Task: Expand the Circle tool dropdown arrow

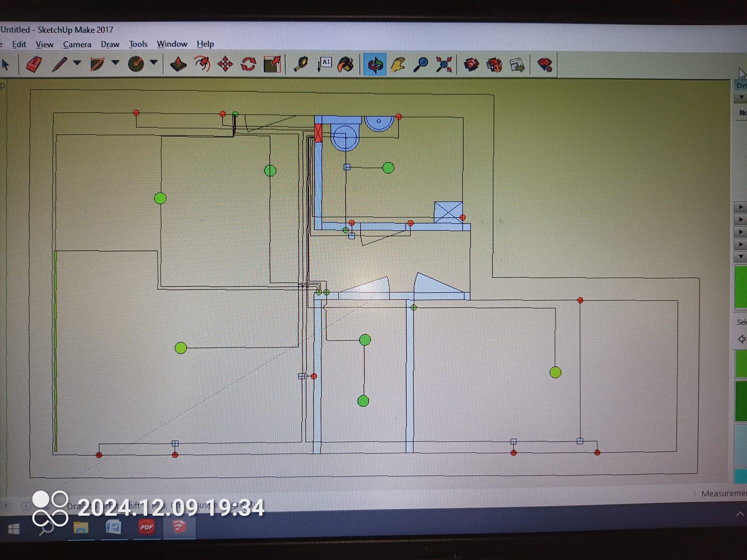Action: (154, 63)
